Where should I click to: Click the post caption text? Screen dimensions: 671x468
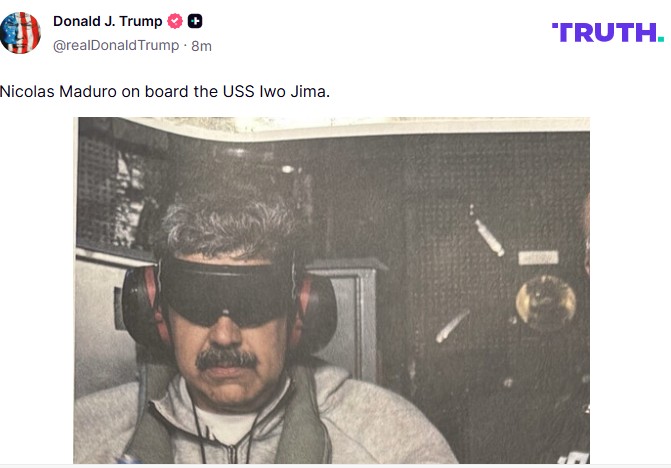point(165,92)
